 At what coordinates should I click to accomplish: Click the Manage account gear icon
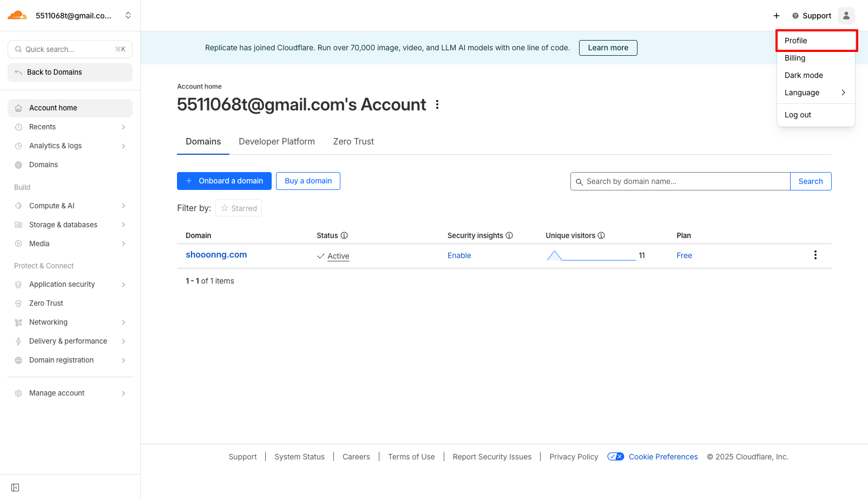pos(18,393)
